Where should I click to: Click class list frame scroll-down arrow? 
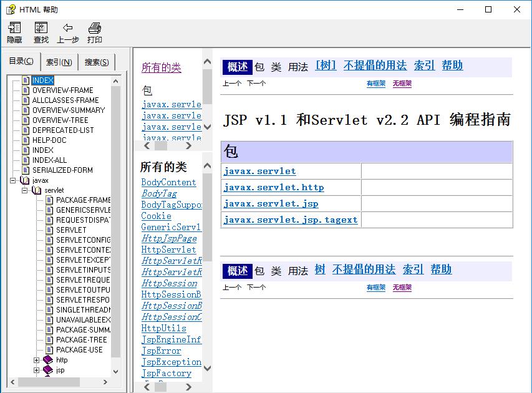click(x=207, y=368)
